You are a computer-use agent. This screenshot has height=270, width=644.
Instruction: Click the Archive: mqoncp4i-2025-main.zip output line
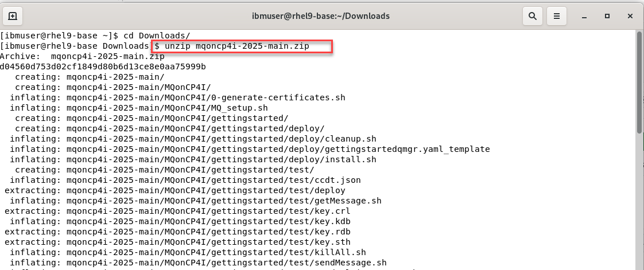pyautogui.click(x=82, y=56)
